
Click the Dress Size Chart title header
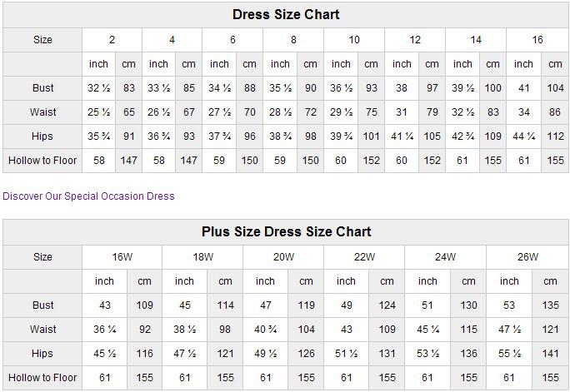[x=286, y=15]
